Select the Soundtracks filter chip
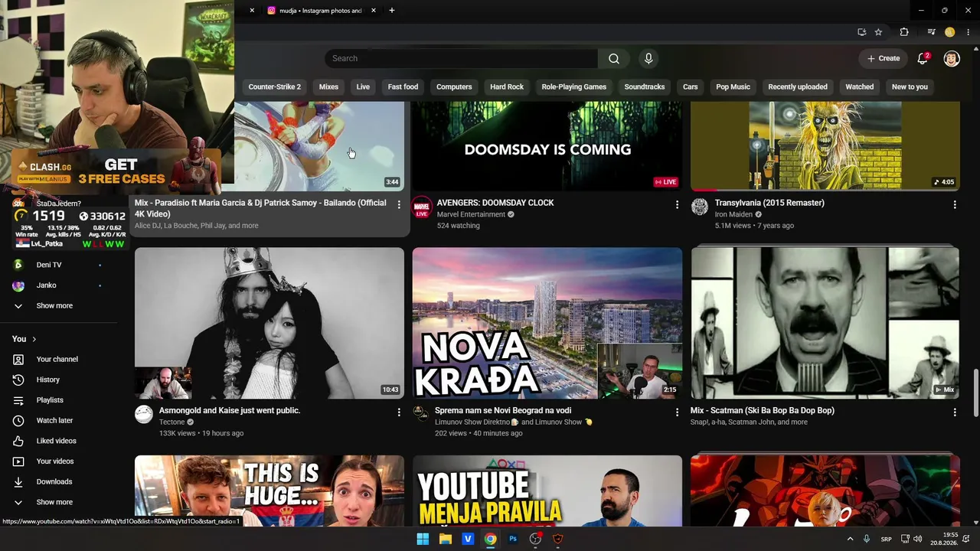Viewport: 980px width, 551px height. click(x=645, y=86)
